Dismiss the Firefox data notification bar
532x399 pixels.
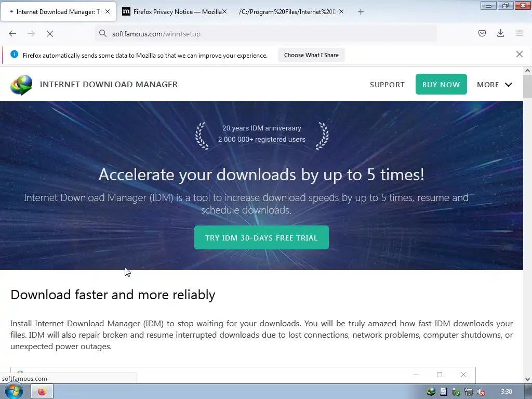coord(520,54)
